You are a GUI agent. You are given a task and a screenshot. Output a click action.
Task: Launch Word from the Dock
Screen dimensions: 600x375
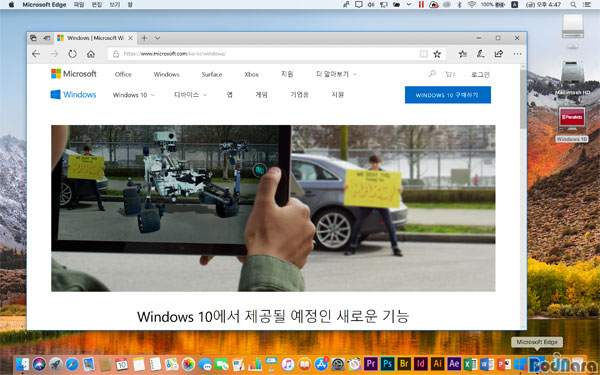click(487, 364)
